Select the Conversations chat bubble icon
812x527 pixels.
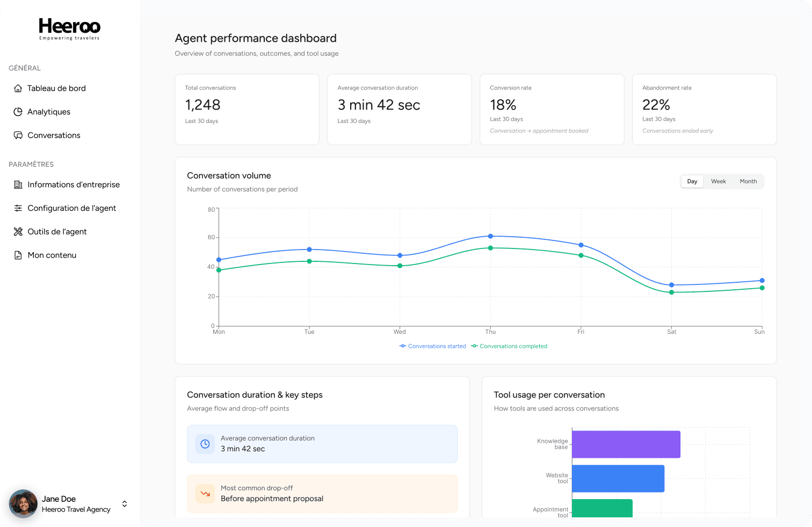tap(18, 135)
